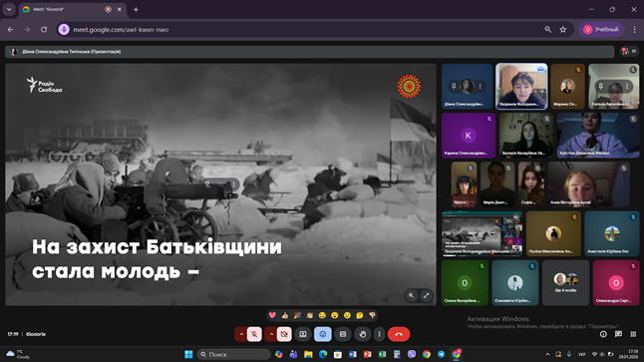Leave the call with red hang-up button
Image resolution: width=644 pixels, height=362 pixels.
[x=399, y=334]
